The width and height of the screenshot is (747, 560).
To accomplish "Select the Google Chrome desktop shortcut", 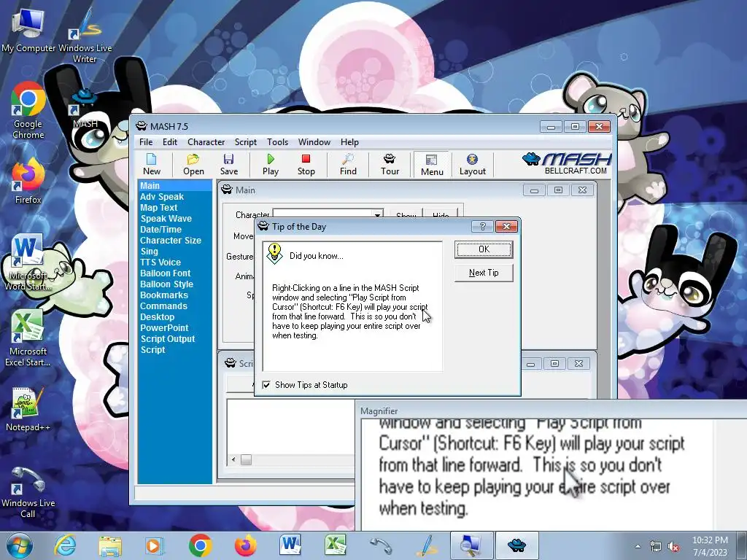I will [x=28, y=111].
